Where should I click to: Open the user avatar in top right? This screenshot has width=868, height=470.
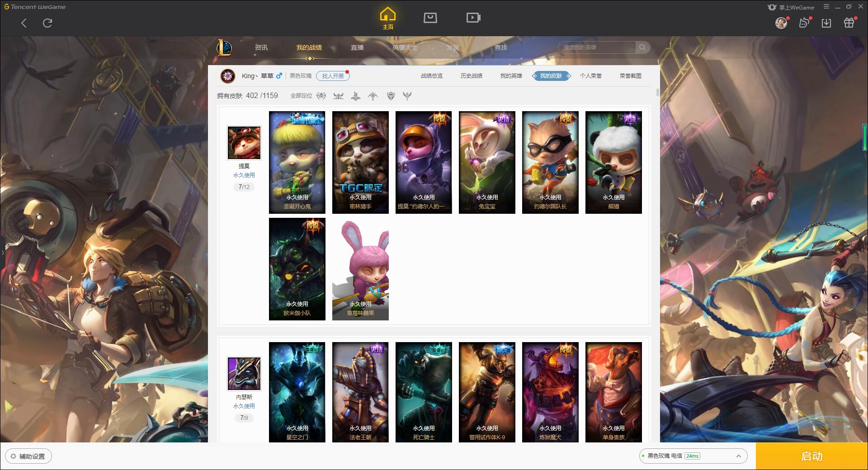[781, 23]
